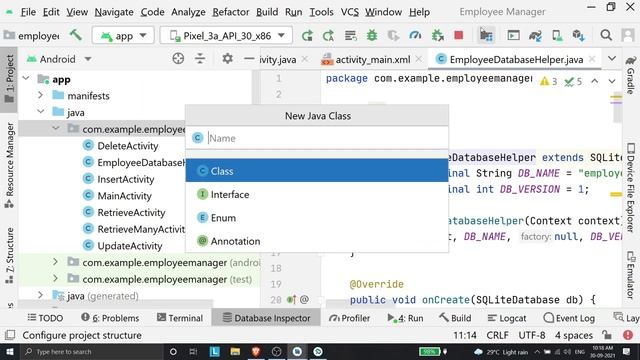The image size is (640, 360).
Task: Go to next highlighted error arrow
Action: (x=612, y=81)
